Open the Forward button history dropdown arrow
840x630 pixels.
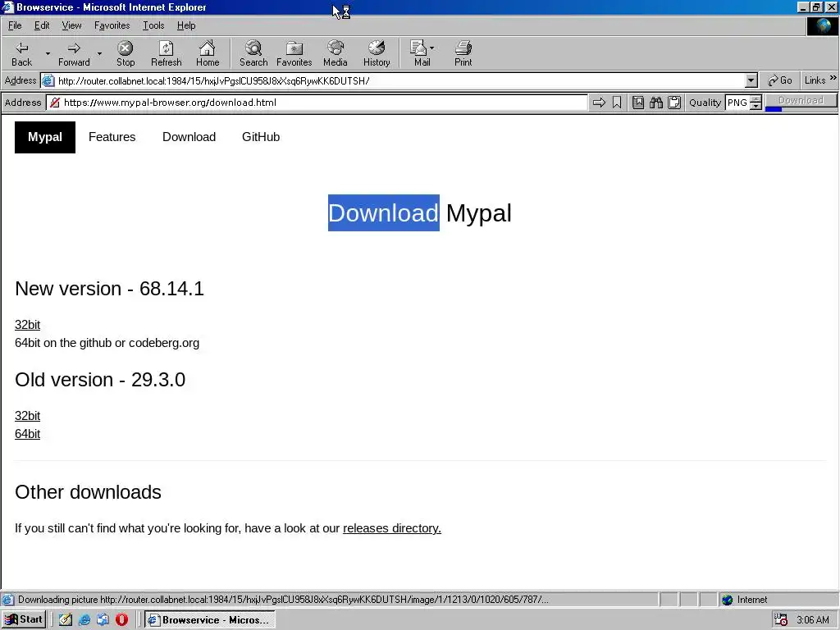pos(99,53)
